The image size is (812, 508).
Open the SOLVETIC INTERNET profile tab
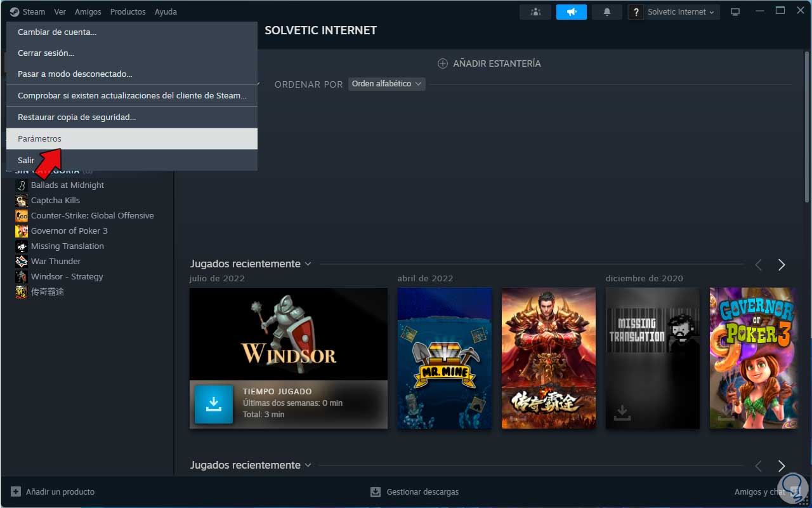coord(320,30)
